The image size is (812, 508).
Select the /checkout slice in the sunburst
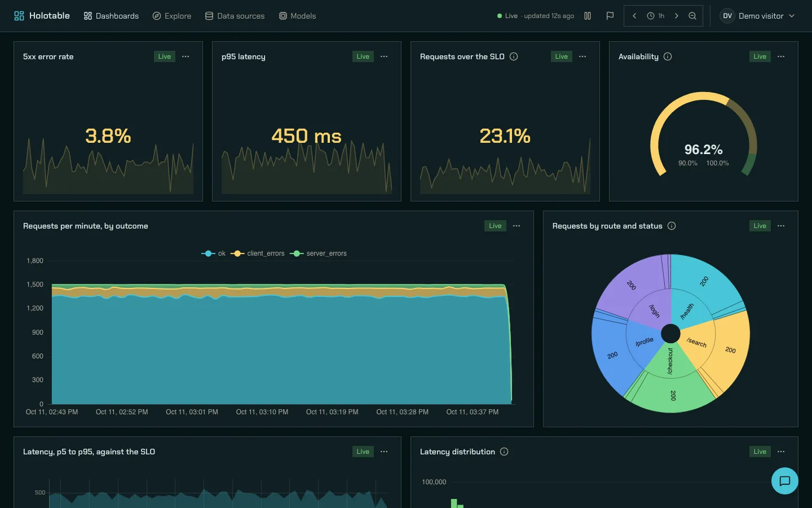tap(670, 361)
